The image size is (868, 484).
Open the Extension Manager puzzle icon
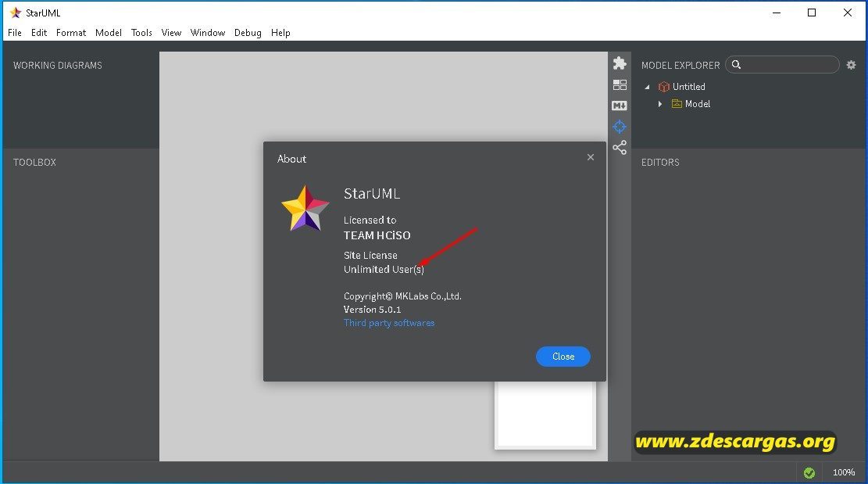pyautogui.click(x=620, y=63)
